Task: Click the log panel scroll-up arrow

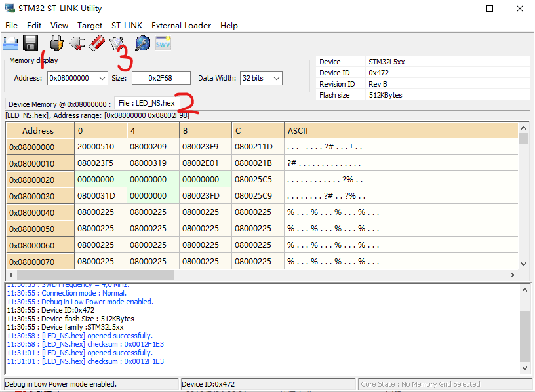Action: tap(525, 290)
